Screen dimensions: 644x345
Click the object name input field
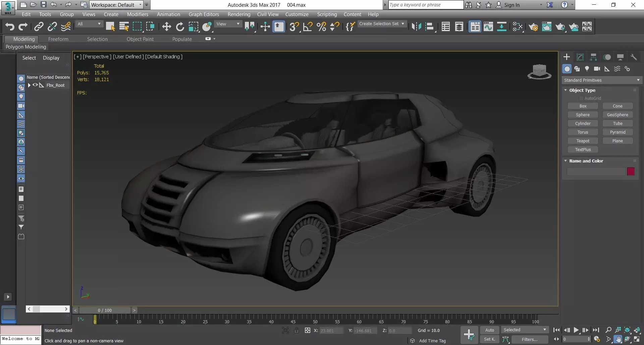(596, 171)
